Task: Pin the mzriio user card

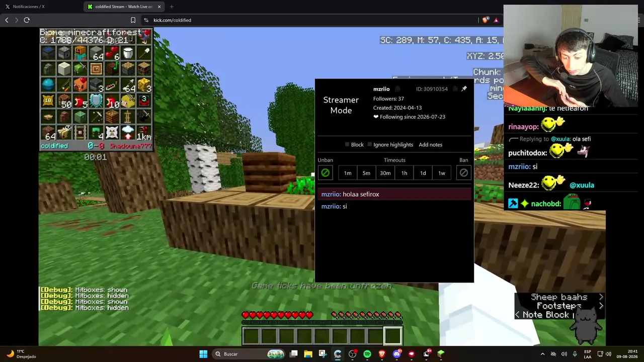Action: click(x=464, y=89)
